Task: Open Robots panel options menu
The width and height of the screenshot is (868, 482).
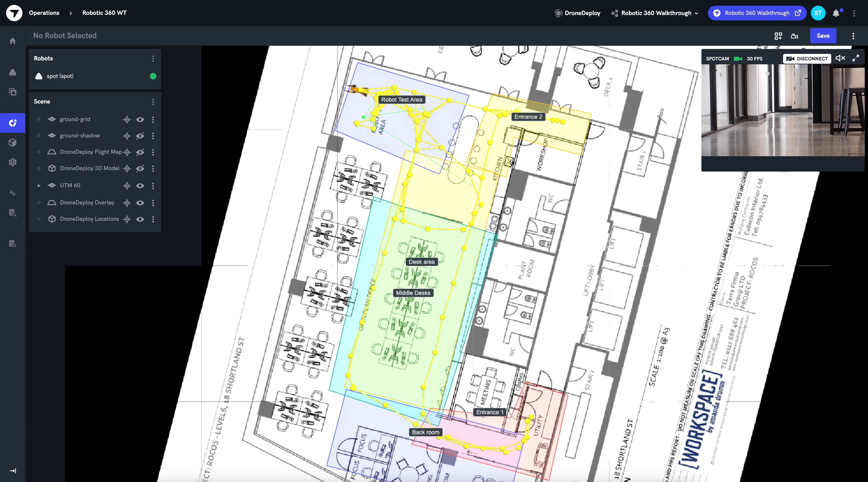Action: (153, 59)
